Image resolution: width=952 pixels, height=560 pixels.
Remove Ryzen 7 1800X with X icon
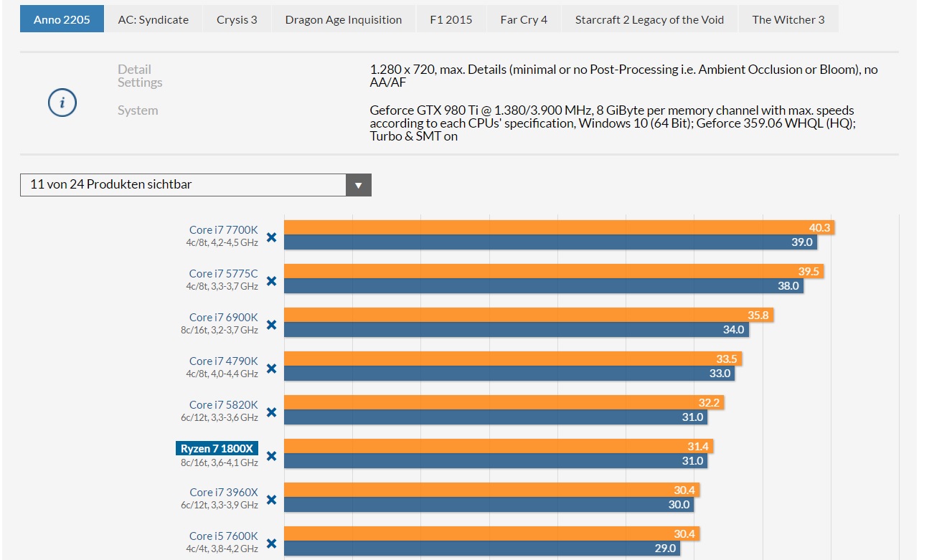tap(271, 456)
